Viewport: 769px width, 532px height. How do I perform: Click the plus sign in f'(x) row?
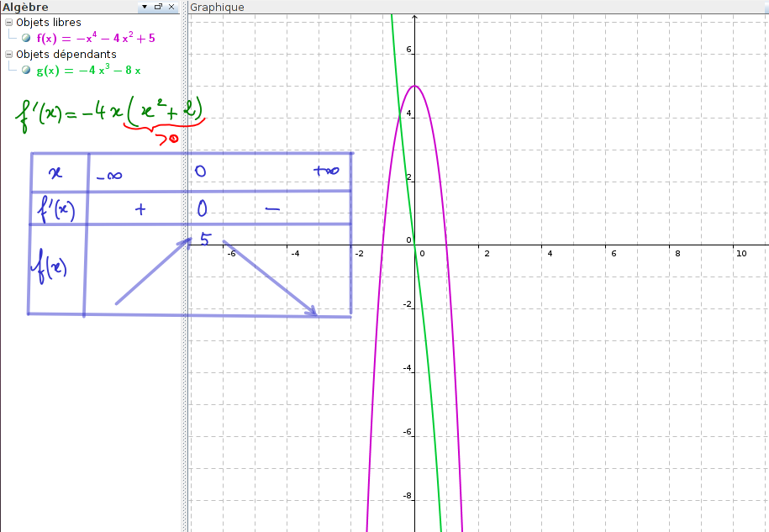point(140,208)
